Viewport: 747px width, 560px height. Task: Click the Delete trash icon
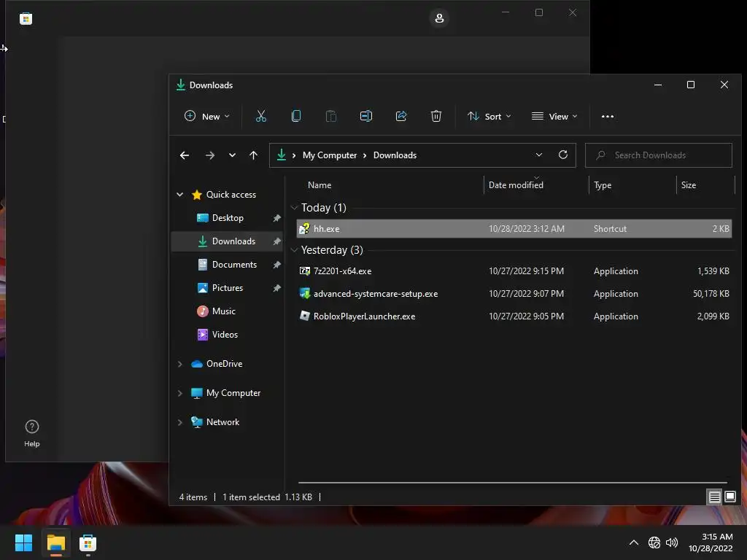[x=436, y=116]
